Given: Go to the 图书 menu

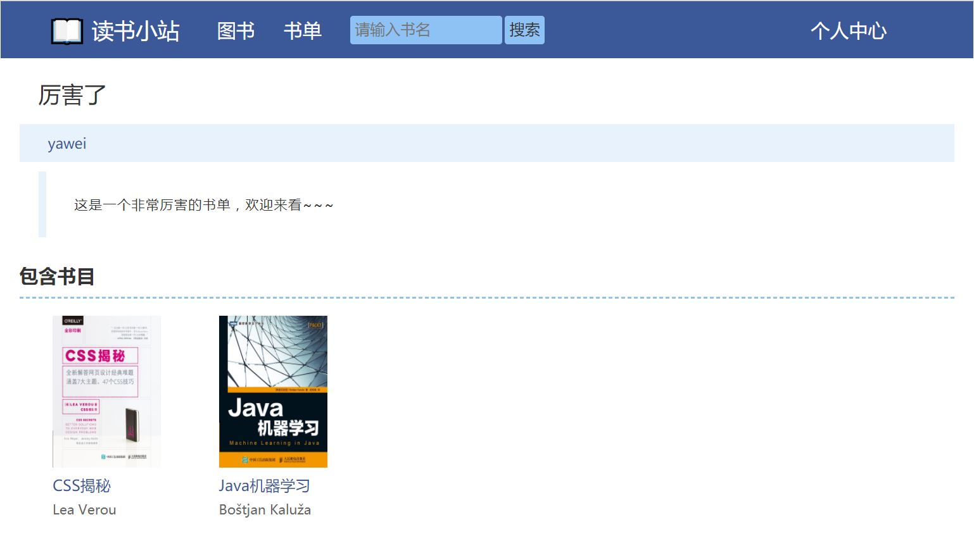Looking at the screenshot, I should pyautogui.click(x=236, y=30).
